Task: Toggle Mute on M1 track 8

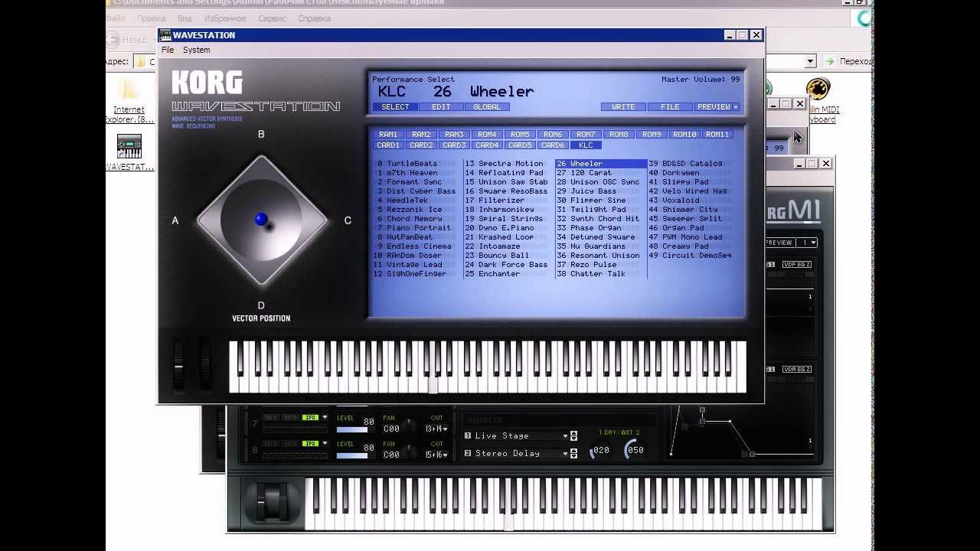Action: (290, 444)
